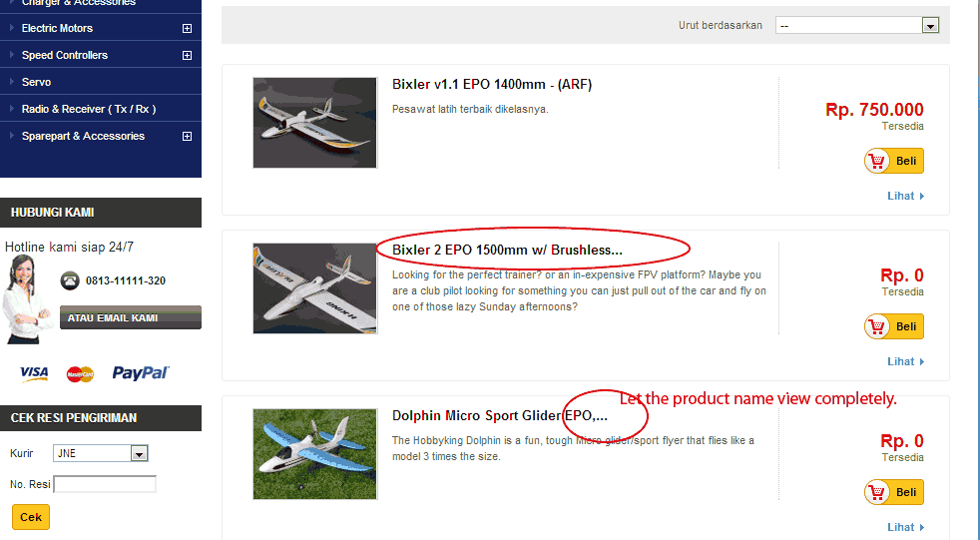Click the MasterCard payment logo
Screen dimensions: 980x540
coord(80,374)
